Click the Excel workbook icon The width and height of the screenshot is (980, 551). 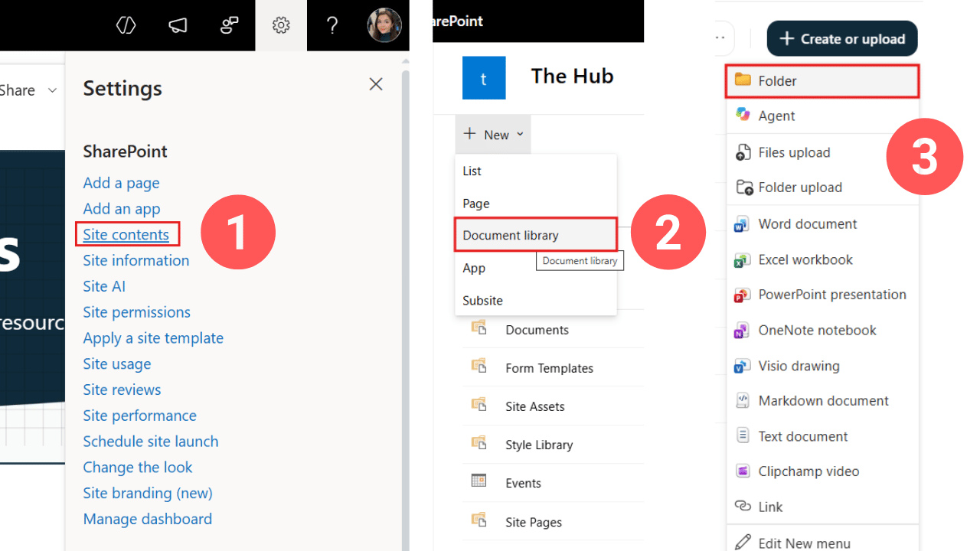coord(742,260)
